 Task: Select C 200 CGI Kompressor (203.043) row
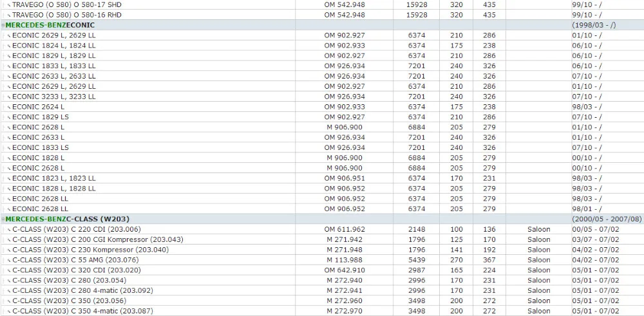pyautogui.click(x=322, y=239)
